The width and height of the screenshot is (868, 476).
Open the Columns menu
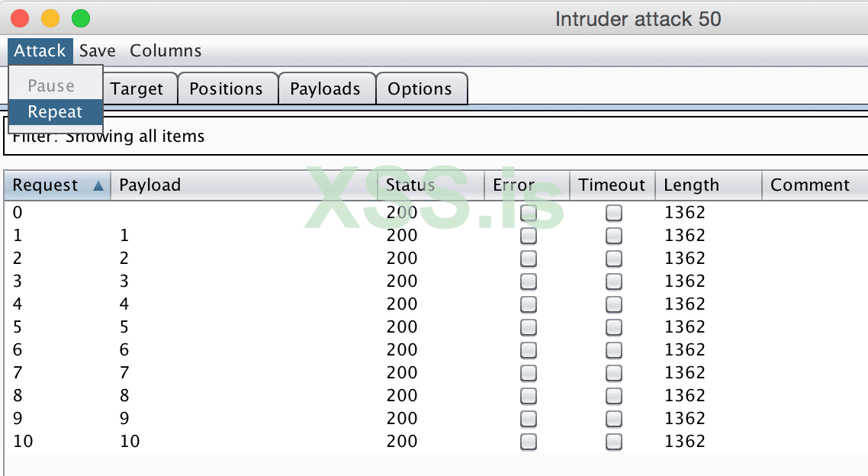click(166, 51)
